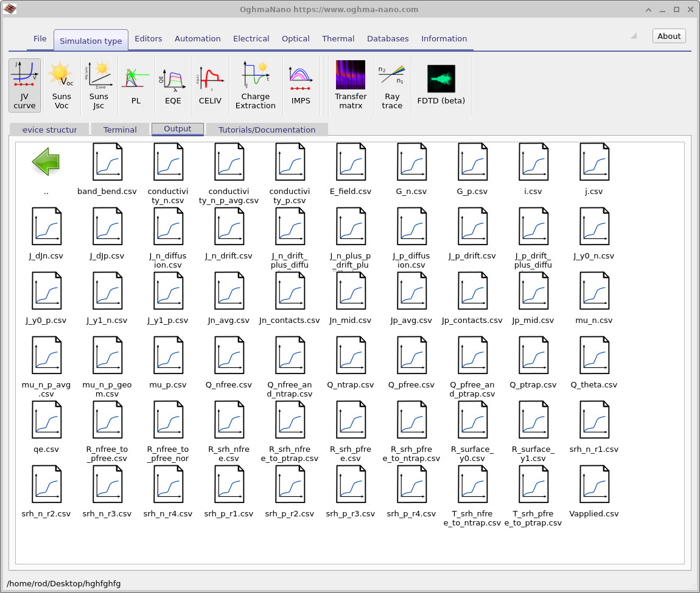Pick the CELIV simulation
Viewport: 700px width, 593px height.
210,85
